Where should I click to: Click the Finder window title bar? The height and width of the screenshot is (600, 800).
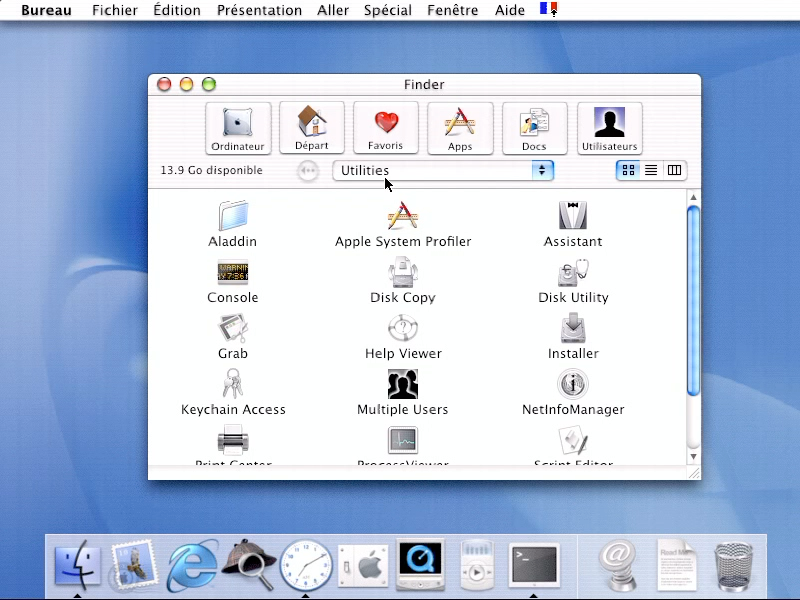(x=424, y=84)
